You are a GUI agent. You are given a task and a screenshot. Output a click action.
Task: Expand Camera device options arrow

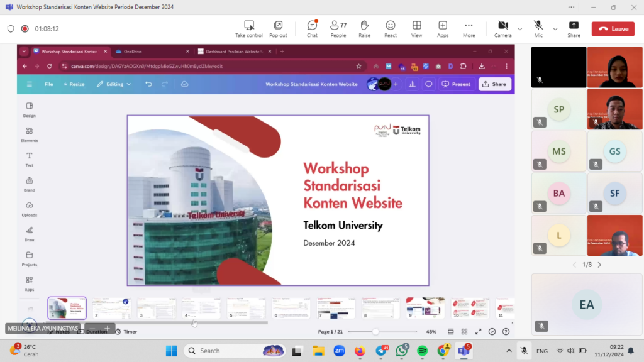[x=520, y=29]
